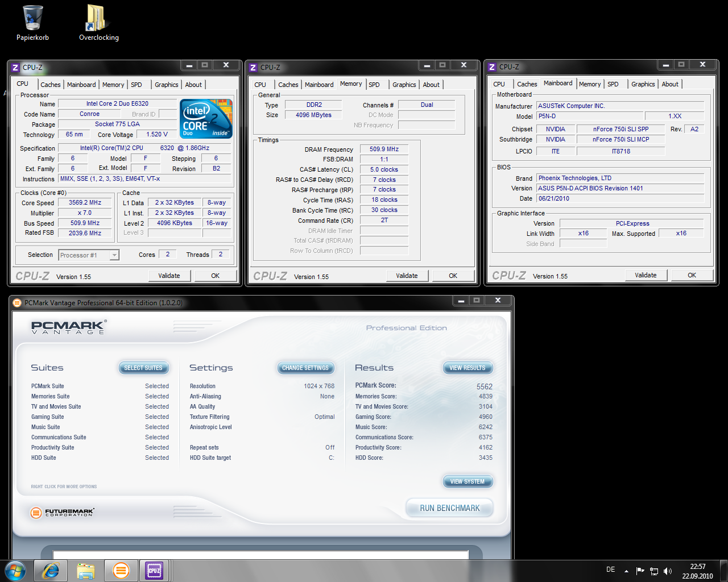Open Action Center flag icon

tap(640, 571)
